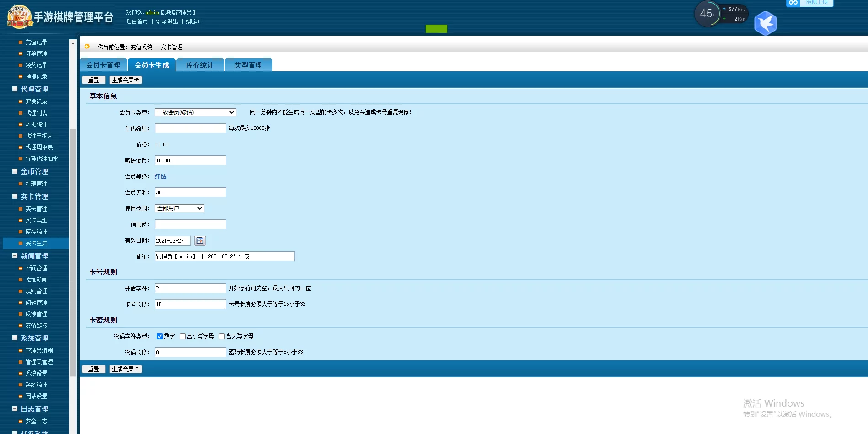Open 反馈管理 in the sidebar
This screenshot has width=868, height=434.
pyautogui.click(x=36, y=314)
